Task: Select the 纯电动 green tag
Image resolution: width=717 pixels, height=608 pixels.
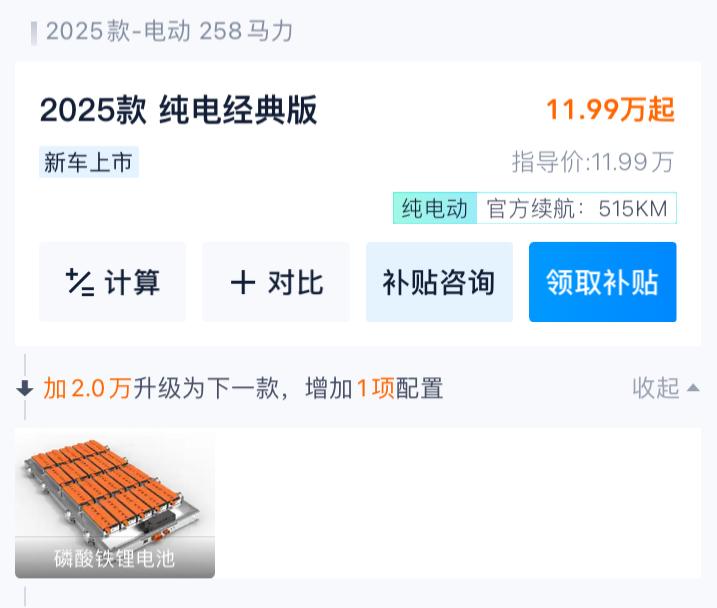Action: tap(434, 209)
